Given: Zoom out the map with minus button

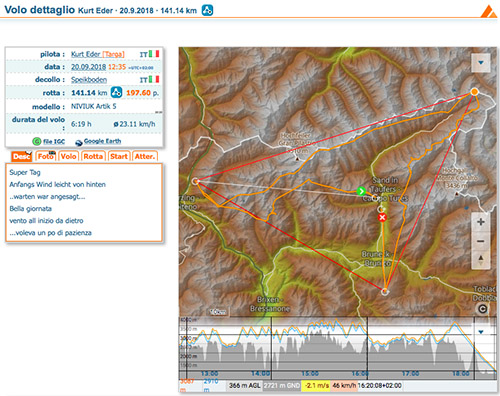Looking at the screenshot, I should [x=481, y=241].
